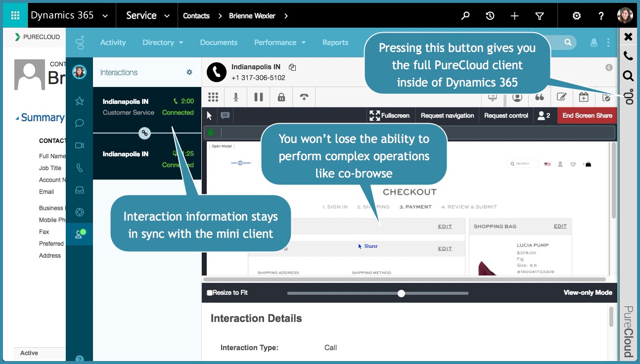Open active interactions icon in sidebar
This screenshot has height=364, width=640.
point(80,233)
